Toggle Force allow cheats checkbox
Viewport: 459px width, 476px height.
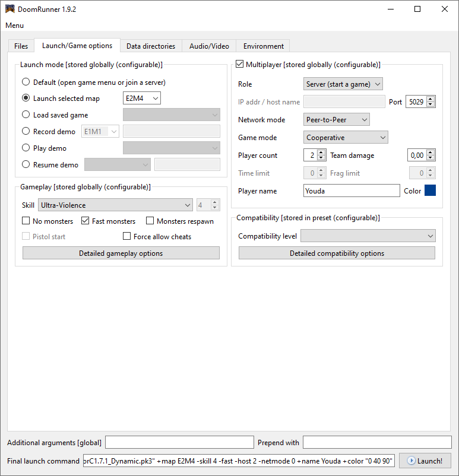pos(126,236)
